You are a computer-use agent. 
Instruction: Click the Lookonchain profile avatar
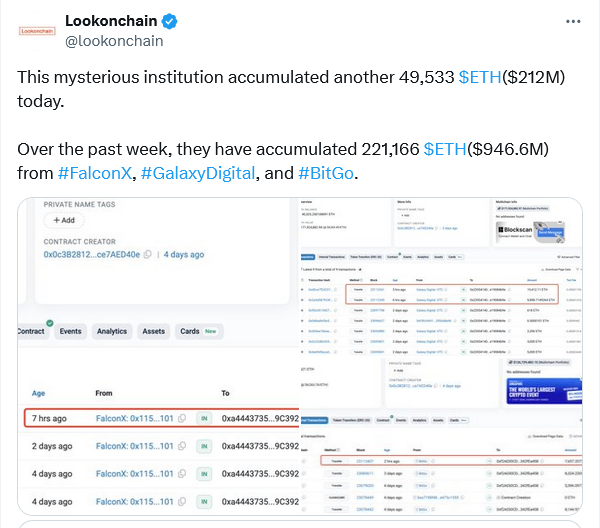tap(37, 29)
